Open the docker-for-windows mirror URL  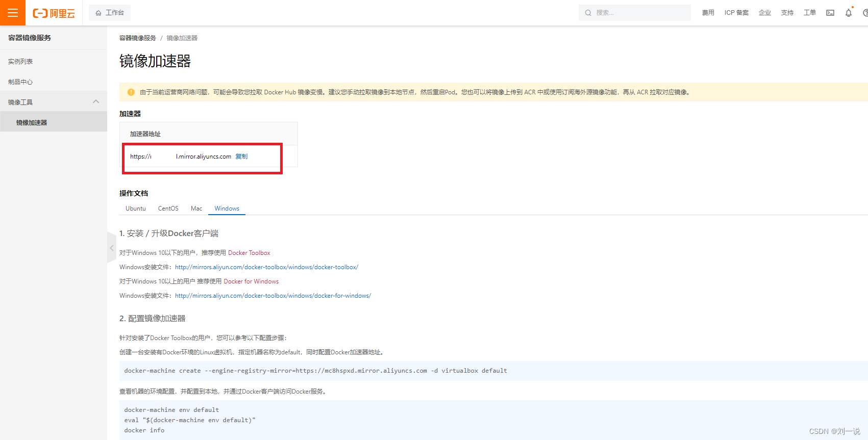(x=273, y=296)
